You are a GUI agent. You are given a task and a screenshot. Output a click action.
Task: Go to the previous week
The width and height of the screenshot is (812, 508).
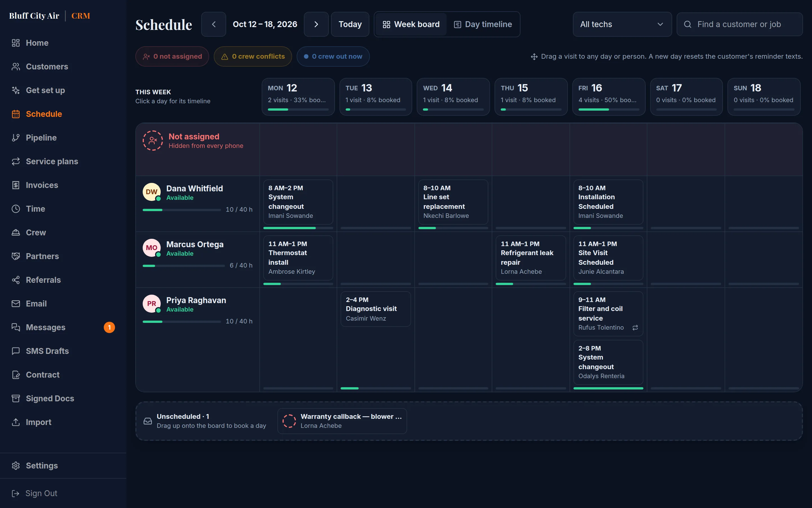pos(214,24)
